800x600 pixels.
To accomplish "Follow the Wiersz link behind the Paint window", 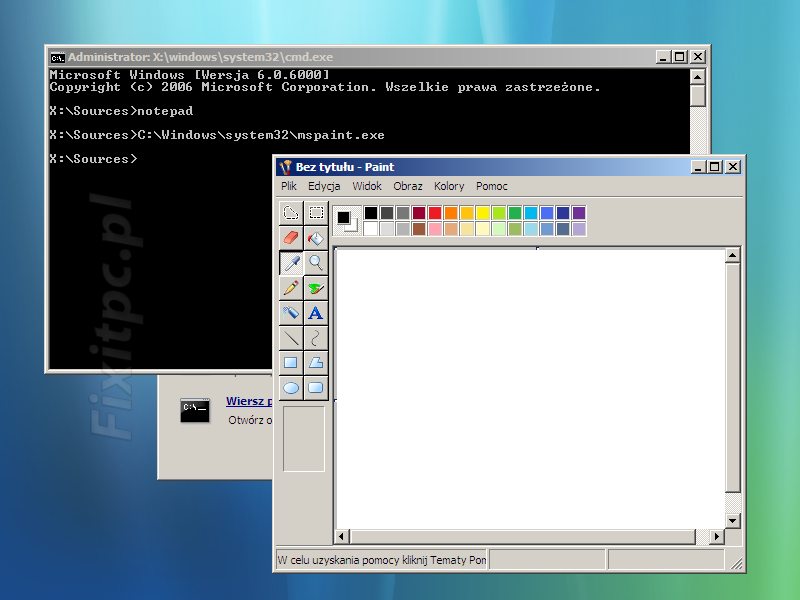I will click(x=249, y=401).
